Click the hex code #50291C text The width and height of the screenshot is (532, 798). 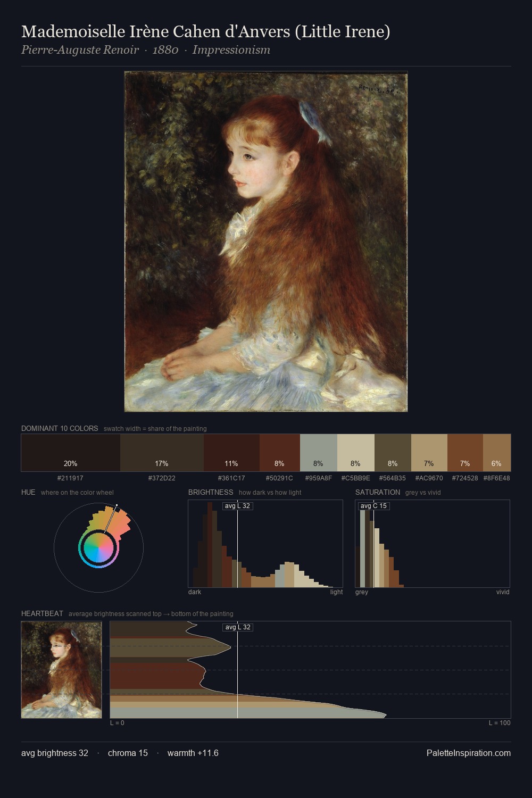279,478
